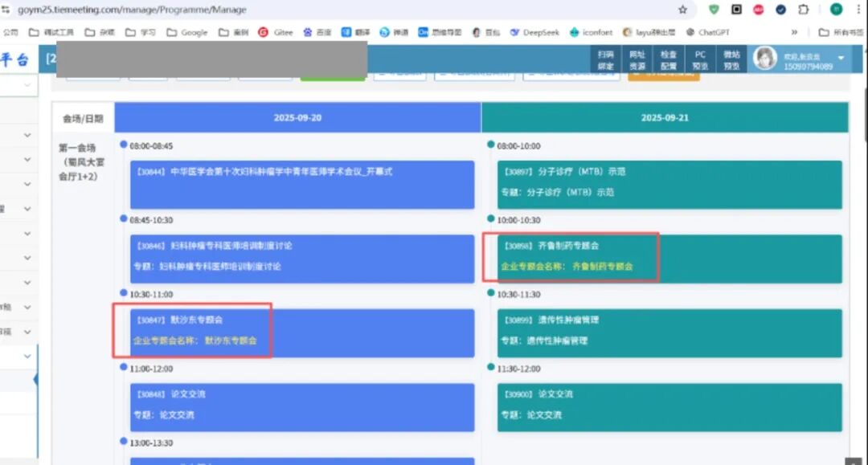Select the 微站预览 header item
The width and height of the screenshot is (868, 465).
point(731,60)
